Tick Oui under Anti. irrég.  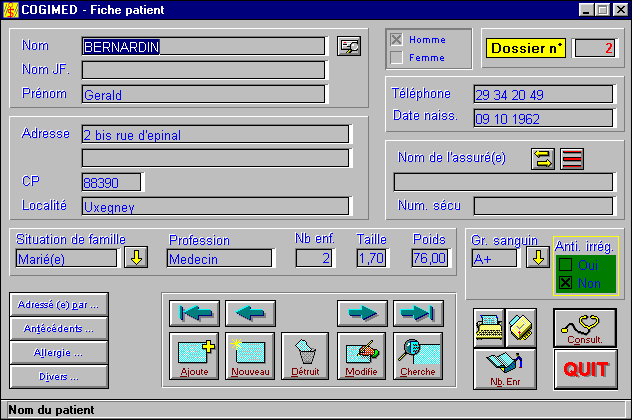[x=565, y=265]
